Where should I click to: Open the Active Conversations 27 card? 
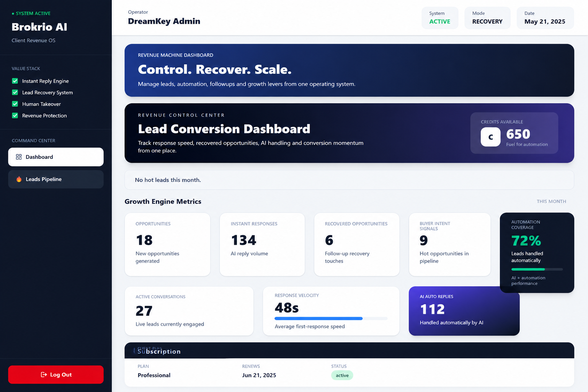(189, 311)
